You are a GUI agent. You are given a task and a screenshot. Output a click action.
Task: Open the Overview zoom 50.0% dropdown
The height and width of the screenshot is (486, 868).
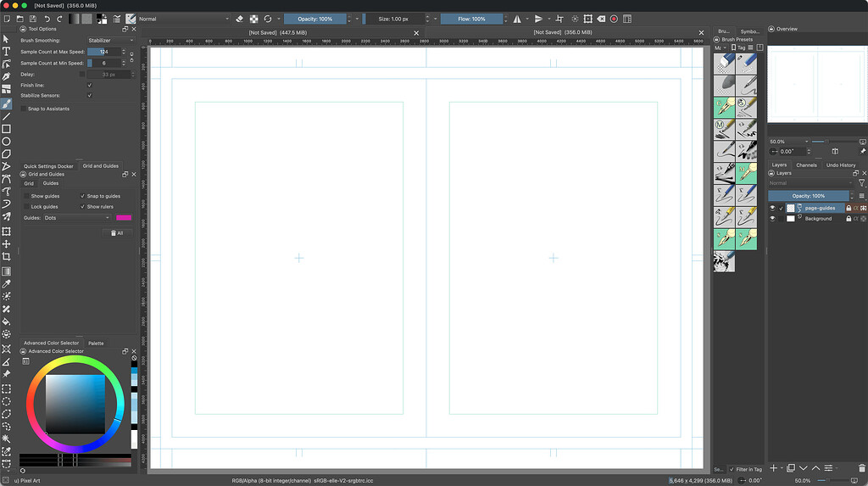(x=789, y=142)
